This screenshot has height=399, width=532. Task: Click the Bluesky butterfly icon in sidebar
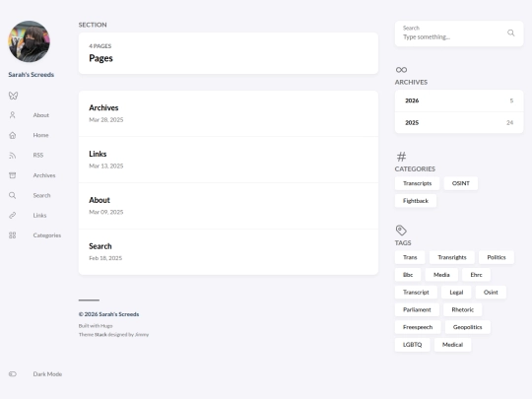click(x=13, y=96)
